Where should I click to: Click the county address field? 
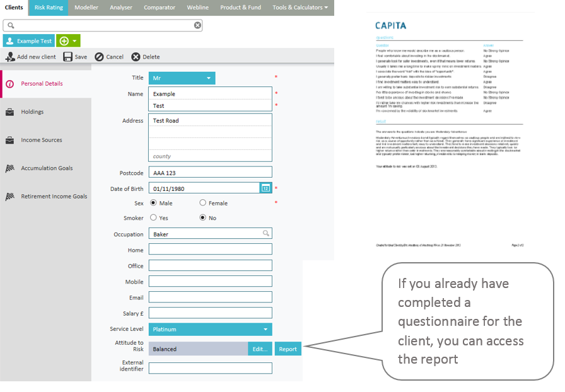click(x=211, y=156)
